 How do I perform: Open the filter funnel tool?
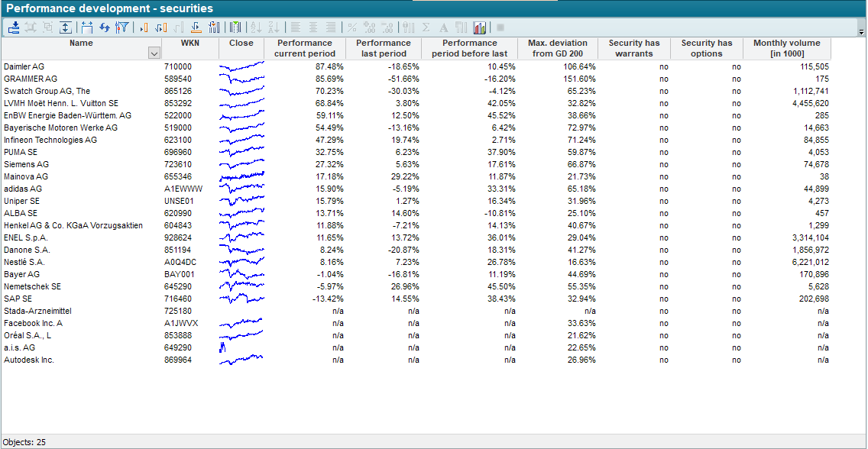[121, 27]
